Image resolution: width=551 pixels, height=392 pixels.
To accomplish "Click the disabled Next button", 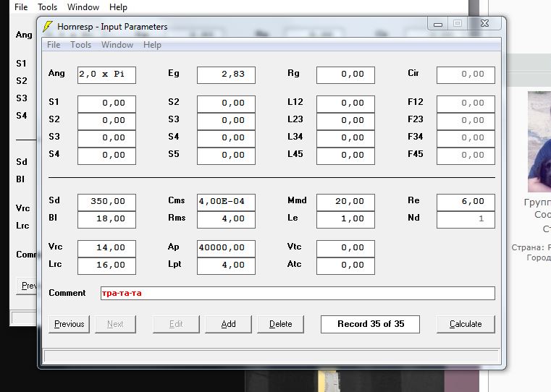I will pyautogui.click(x=115, y=324).
